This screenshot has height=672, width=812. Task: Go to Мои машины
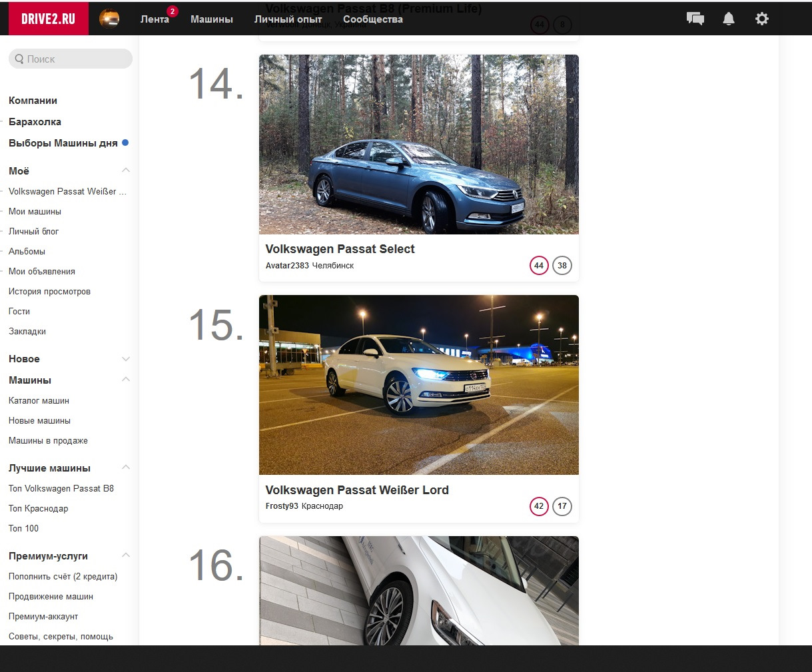(x=35, y=211)
